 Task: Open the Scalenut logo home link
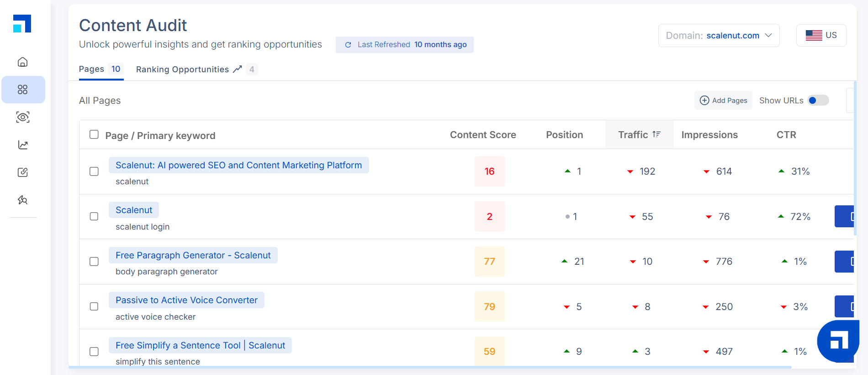click(x=22, y=23)
